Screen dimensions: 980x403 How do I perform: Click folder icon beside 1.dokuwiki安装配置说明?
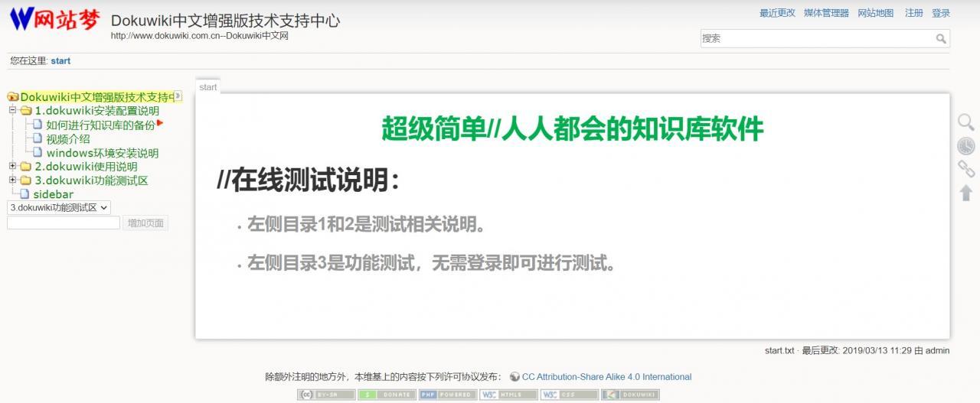coord(26,111)
